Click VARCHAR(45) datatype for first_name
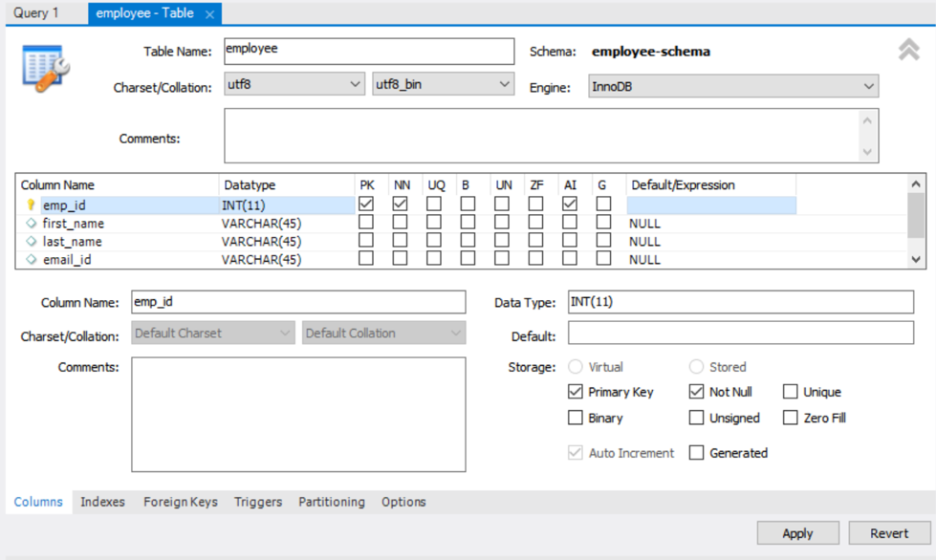936x560 pixels. click(287, 223)
